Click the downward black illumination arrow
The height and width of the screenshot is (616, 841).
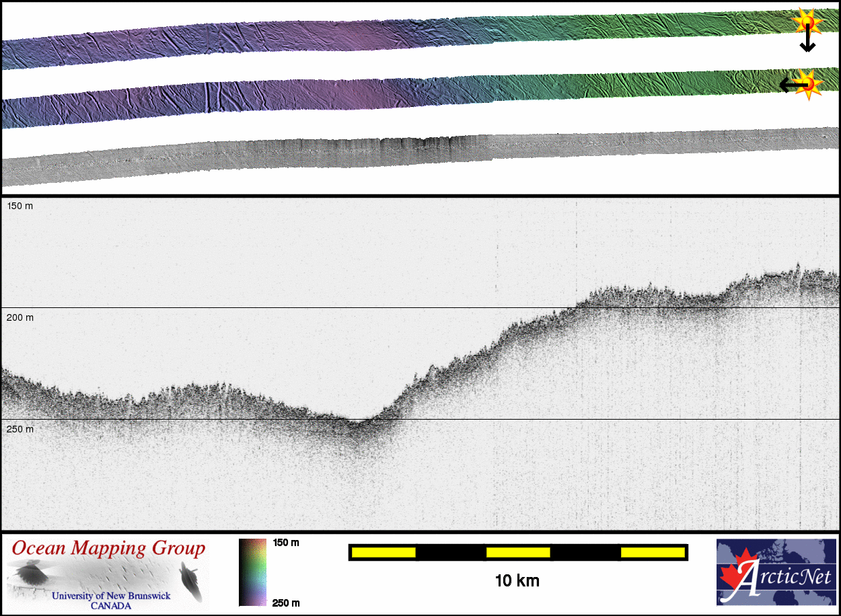pyautogui.click(x=807, y=43)
